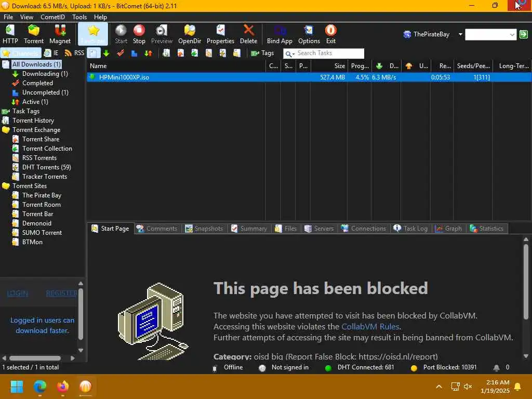Click the green Downloading filter arrow icon

[106, 54]
